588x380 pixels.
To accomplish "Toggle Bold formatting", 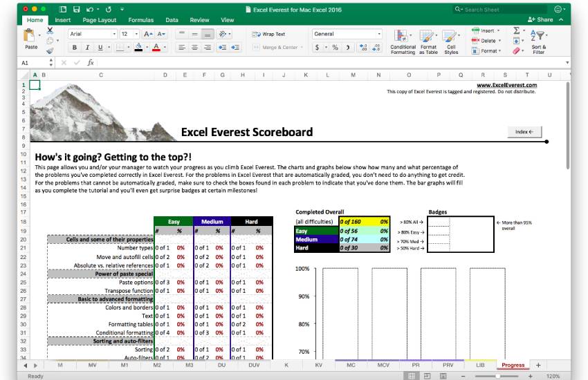I will (x=74, y=48).
